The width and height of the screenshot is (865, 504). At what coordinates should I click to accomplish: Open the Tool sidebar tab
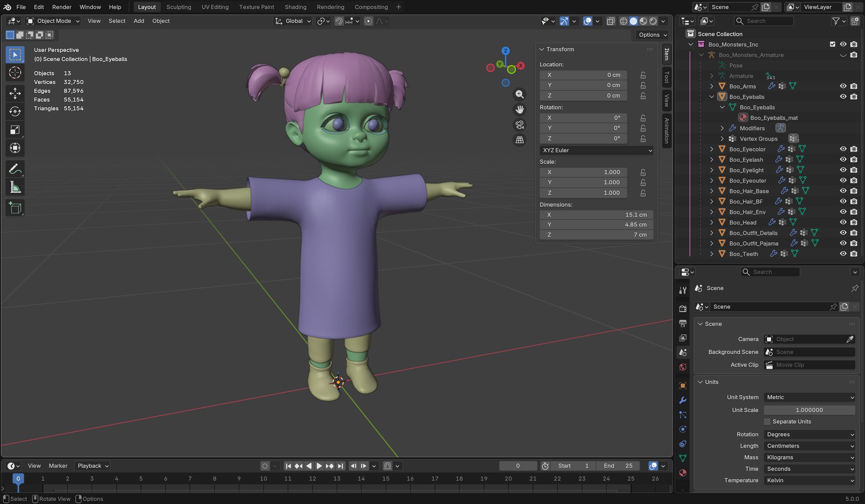(x=667, y=77)
